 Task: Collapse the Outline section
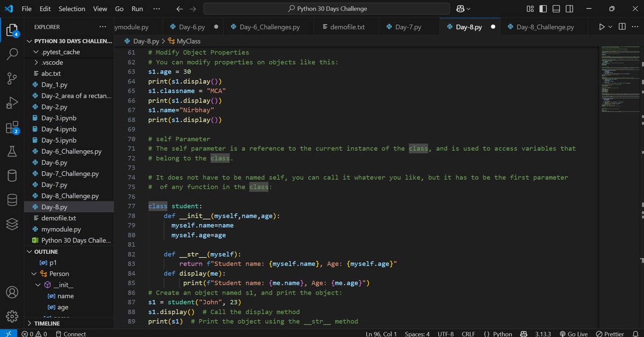pos(69,252)
